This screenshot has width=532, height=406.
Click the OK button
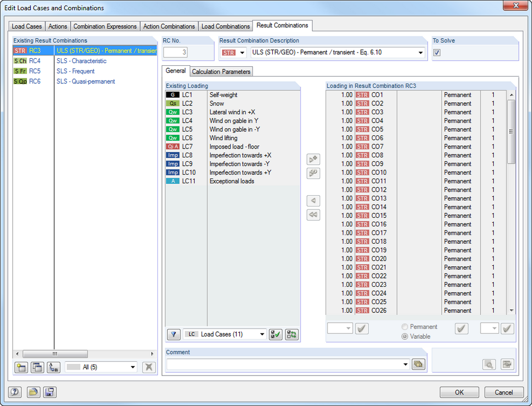(459, 392)
